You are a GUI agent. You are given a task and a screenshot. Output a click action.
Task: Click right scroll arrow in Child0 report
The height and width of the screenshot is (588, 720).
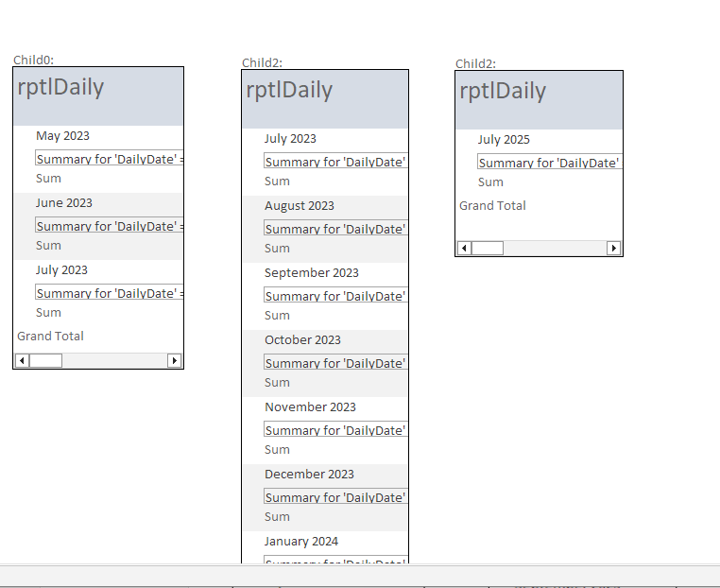174,360
